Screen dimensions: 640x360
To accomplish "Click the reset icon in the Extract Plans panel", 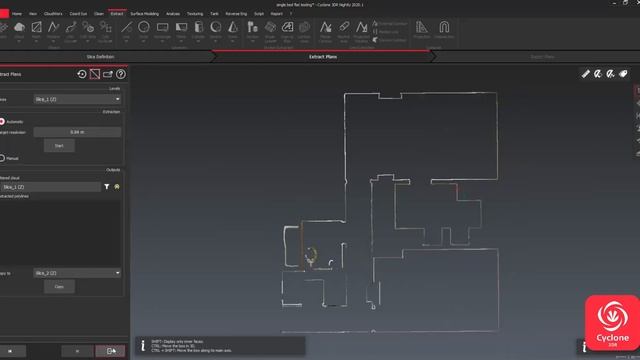I will (x=82, y=74).
